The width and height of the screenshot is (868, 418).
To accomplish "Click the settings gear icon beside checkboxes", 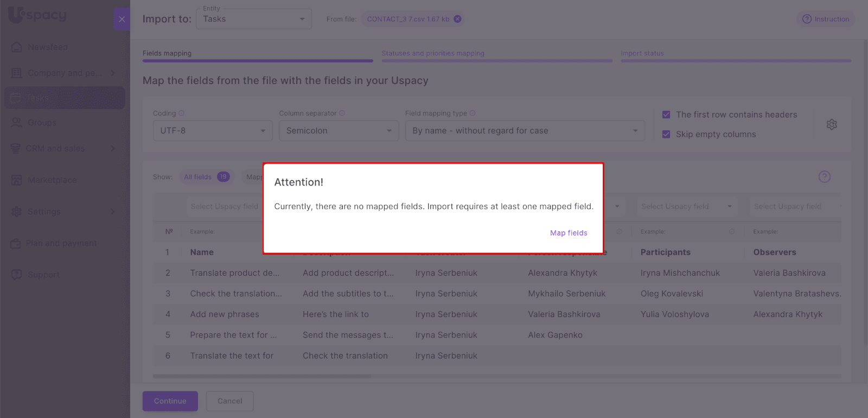I will click(x=832, y=124).
